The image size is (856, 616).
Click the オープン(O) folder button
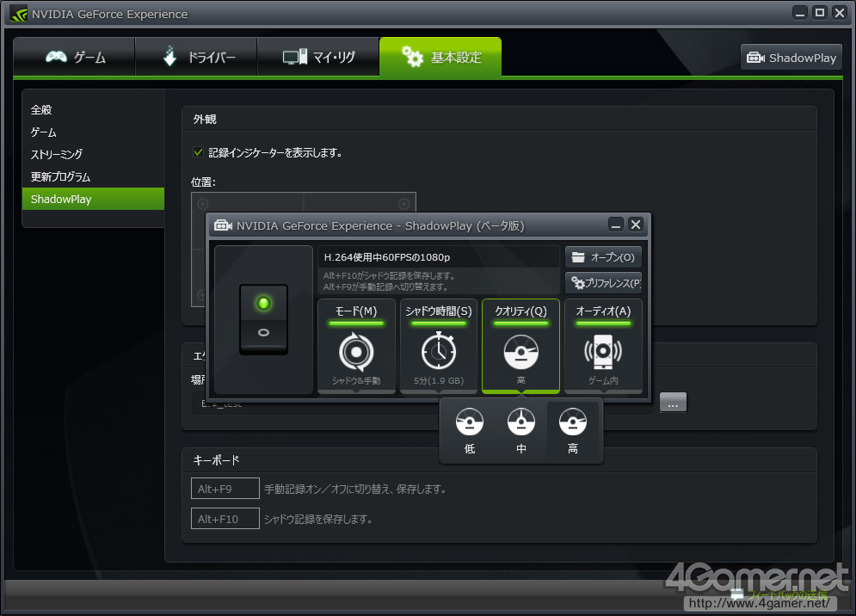click(603, 257)
